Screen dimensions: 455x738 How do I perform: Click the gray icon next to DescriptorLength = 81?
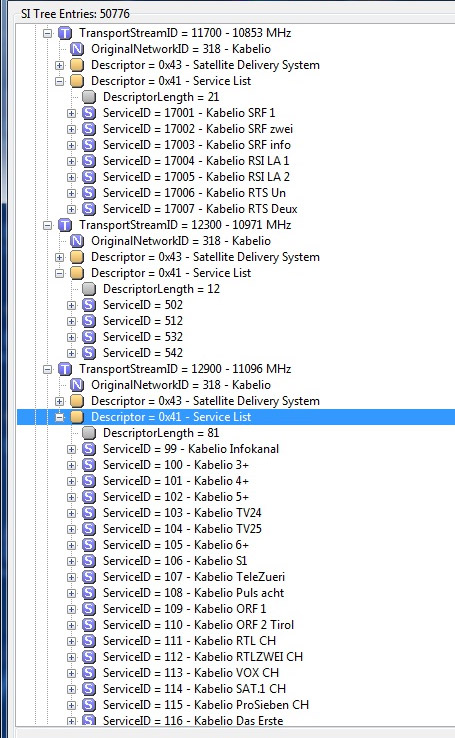point(89,433)
